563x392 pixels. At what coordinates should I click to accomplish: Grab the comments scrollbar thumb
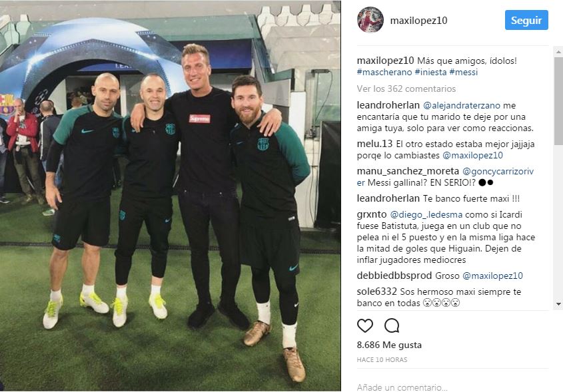[x=558, y=101]
